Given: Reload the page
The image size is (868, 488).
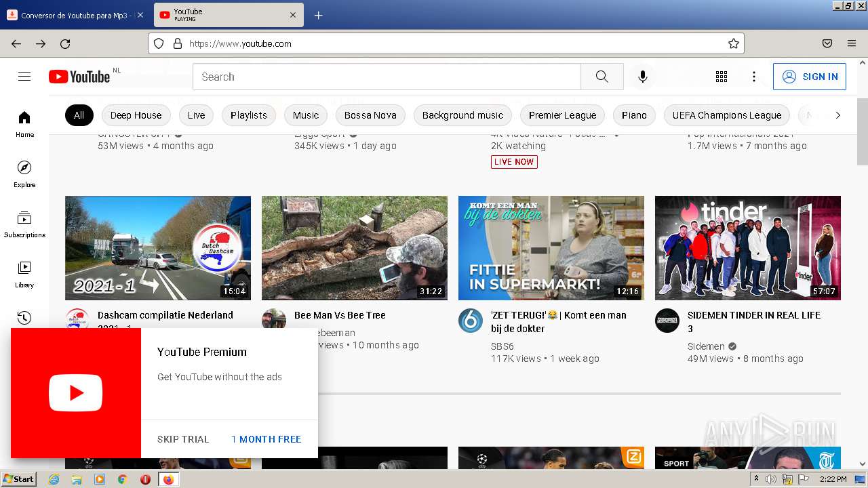Looking at the screenshot, I should [65, 43].
